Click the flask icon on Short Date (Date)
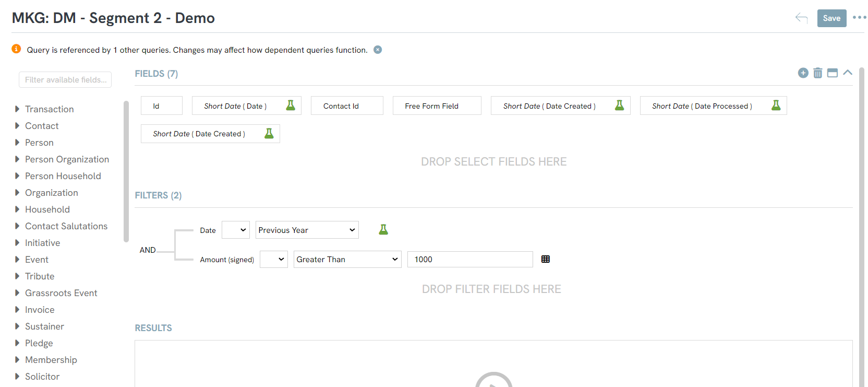Image resolution: width=868 pixels, height=387 pixels. pyautogui.click(x=291, y=105)
